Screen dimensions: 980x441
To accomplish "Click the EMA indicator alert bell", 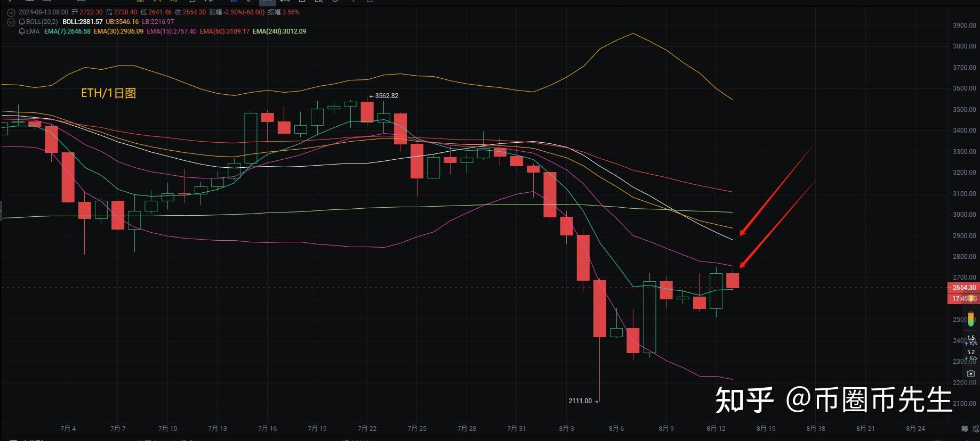I will (x=22, y=31).
